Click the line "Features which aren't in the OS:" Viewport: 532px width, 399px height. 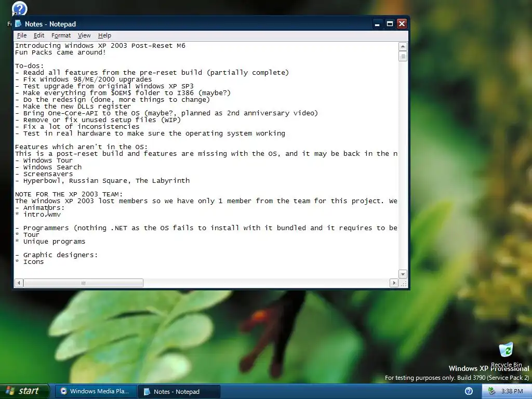pos(82,147)
